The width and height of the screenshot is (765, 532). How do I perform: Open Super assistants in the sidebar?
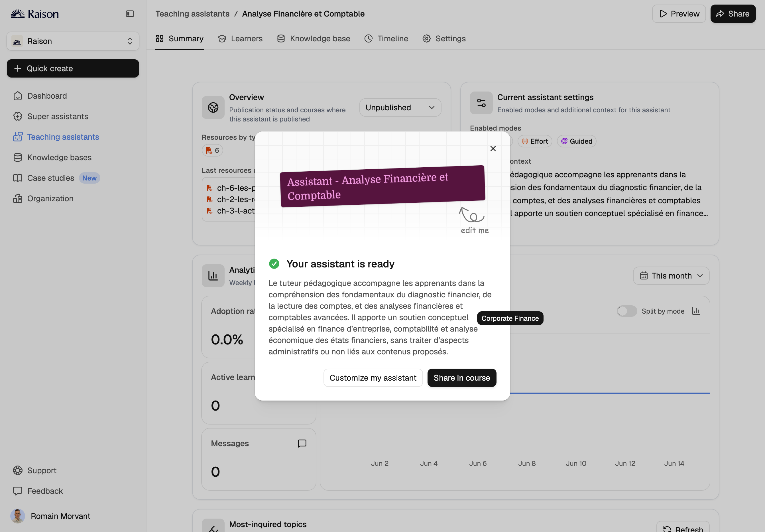pyautogui.click(x=58, y=116)
